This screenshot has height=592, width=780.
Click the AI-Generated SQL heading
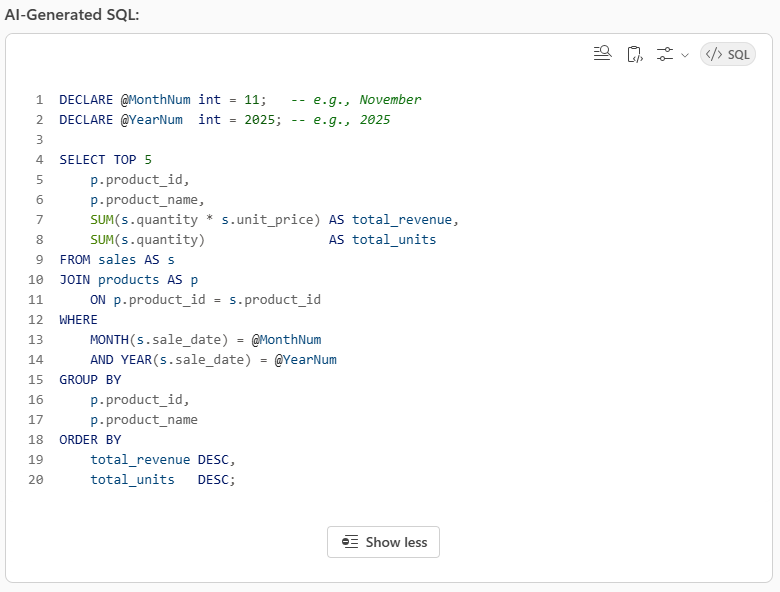click(x=72, y=15)
